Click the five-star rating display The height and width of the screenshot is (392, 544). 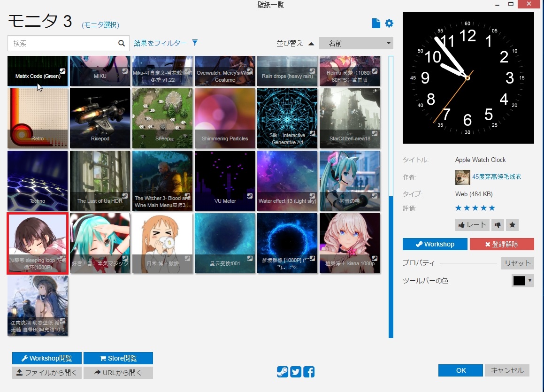point(475,208)
